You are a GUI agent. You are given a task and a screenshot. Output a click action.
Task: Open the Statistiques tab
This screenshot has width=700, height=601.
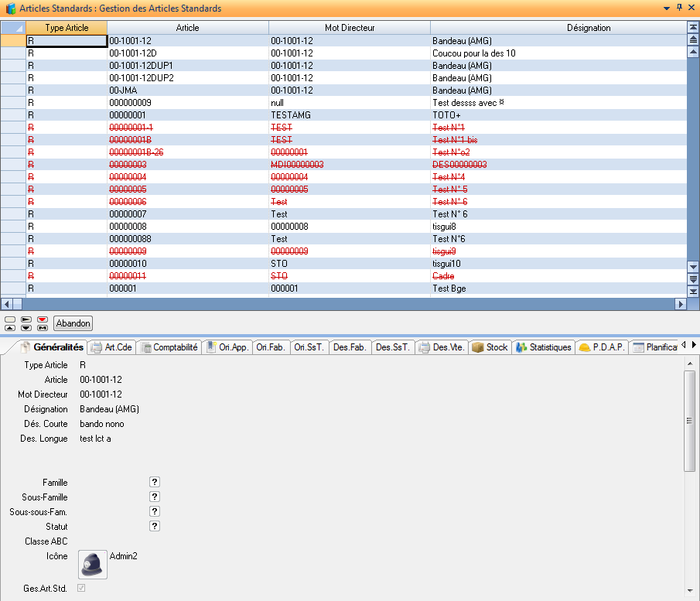543,347
